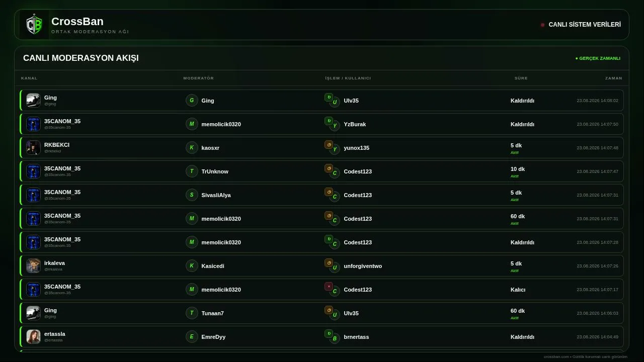644x362 pixels.
Task: Click the green unban icon next to YzBurak
Action: (x=329, y=121)
